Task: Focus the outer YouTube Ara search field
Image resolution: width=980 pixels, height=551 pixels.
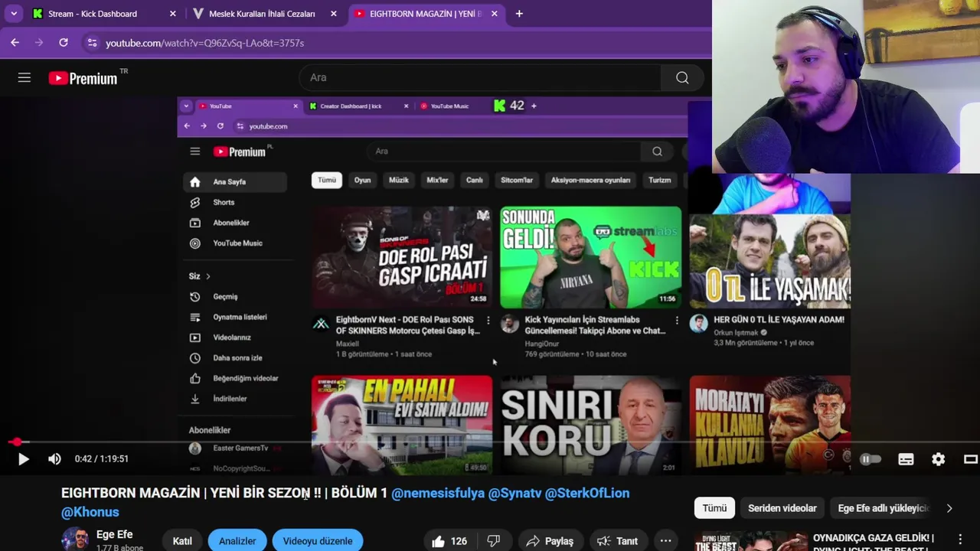Action: tap(480, 77)
